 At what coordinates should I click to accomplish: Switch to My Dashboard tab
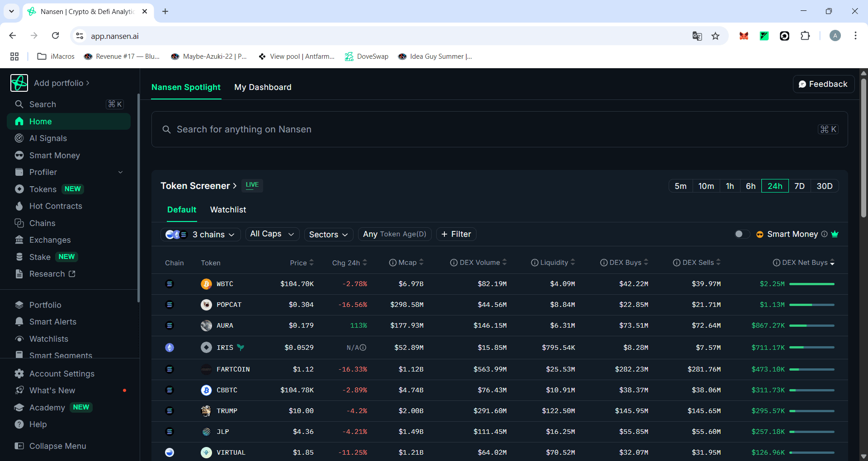(263, 87)
